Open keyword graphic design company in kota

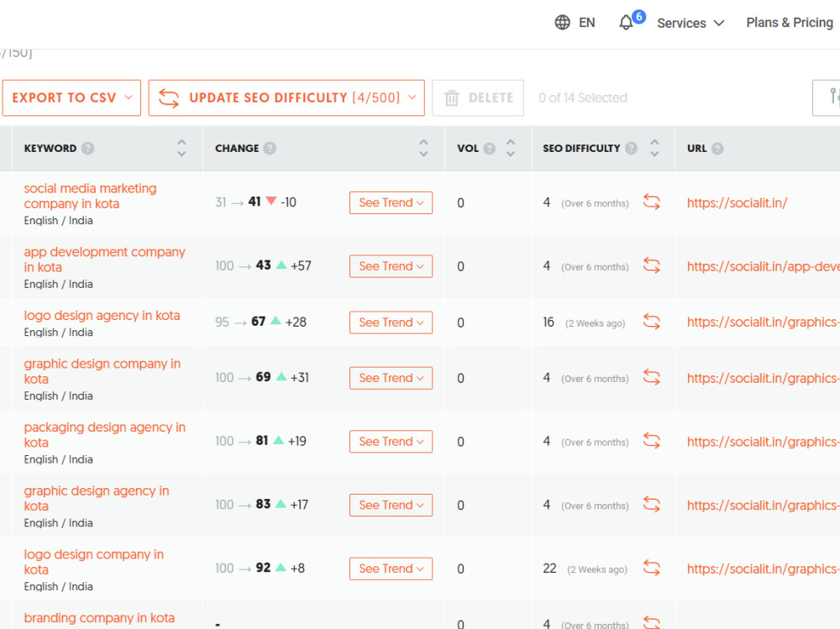point(102,371)
